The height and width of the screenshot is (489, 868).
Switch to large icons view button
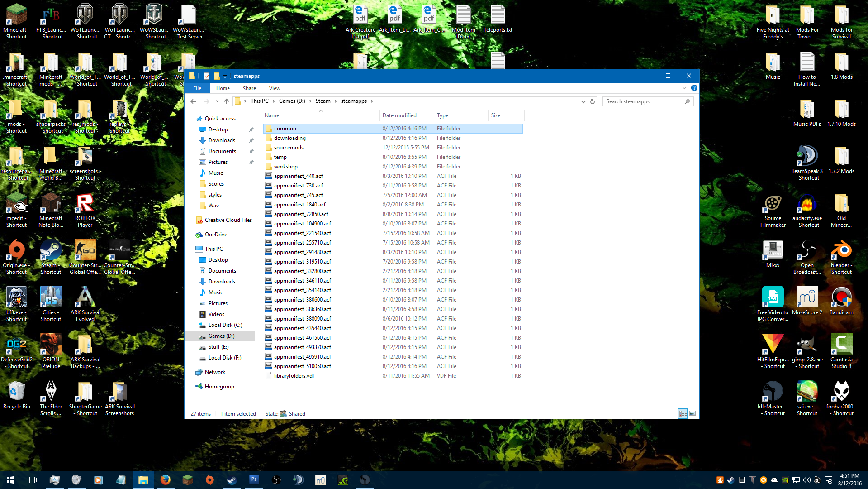(x=692, y=413)
